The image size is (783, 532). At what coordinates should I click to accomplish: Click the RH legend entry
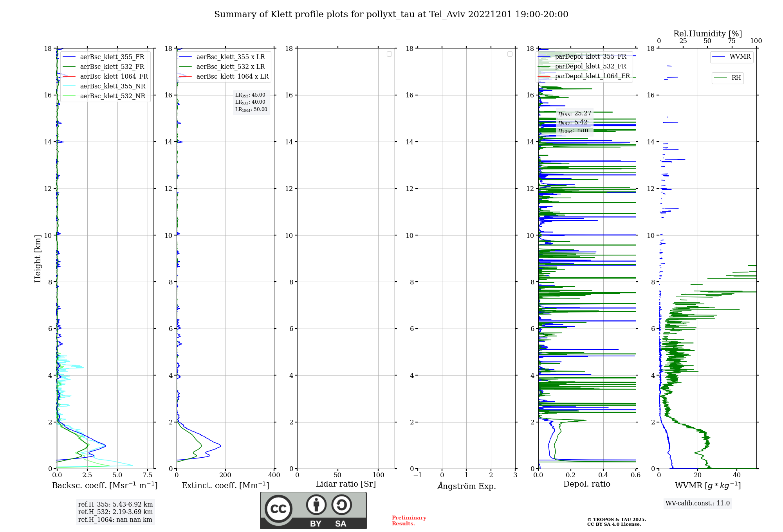pyautogui.click(x=728, y=78)
